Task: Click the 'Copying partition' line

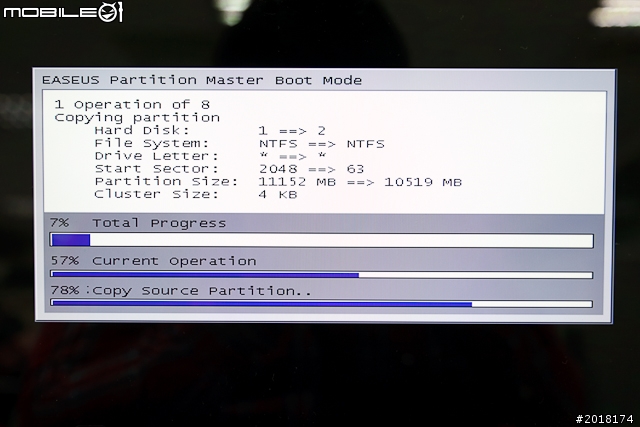Action: 137,118
